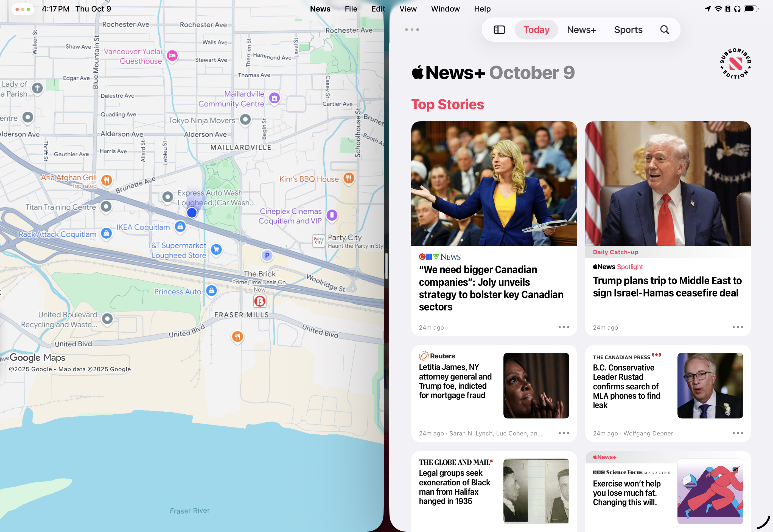This screenshot has height=532, width=773.
Task: Switch to the Sports tab
Action: click(x=628, y=30)
